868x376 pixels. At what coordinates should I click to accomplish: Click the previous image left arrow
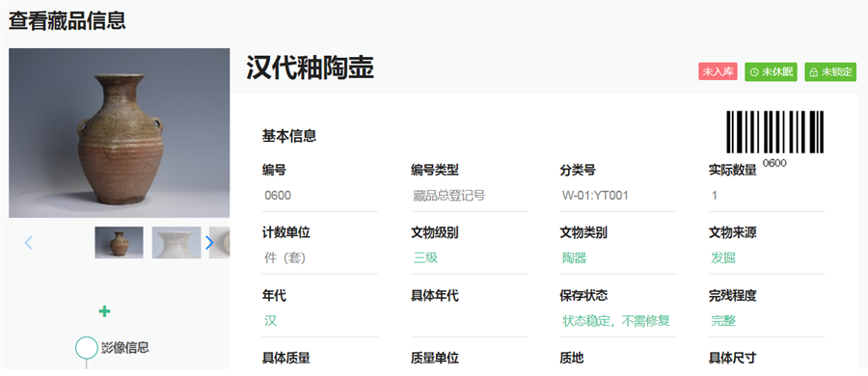(x=29, y=243)
